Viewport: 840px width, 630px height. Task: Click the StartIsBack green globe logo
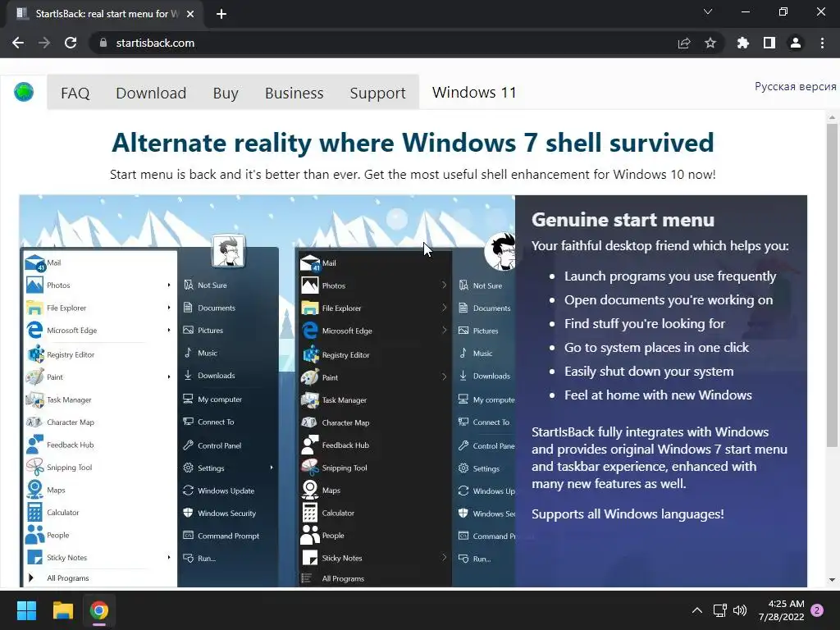tap(24, 92)
